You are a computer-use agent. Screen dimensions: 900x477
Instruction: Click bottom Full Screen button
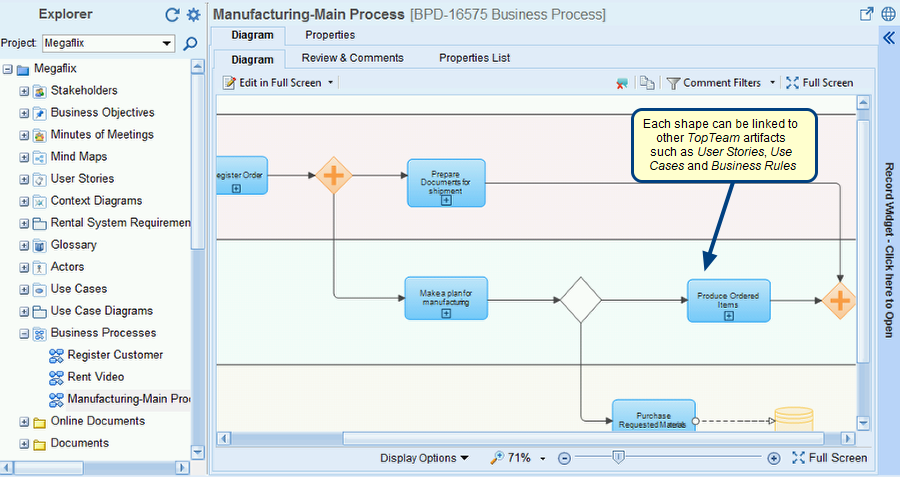coord(829,458)
